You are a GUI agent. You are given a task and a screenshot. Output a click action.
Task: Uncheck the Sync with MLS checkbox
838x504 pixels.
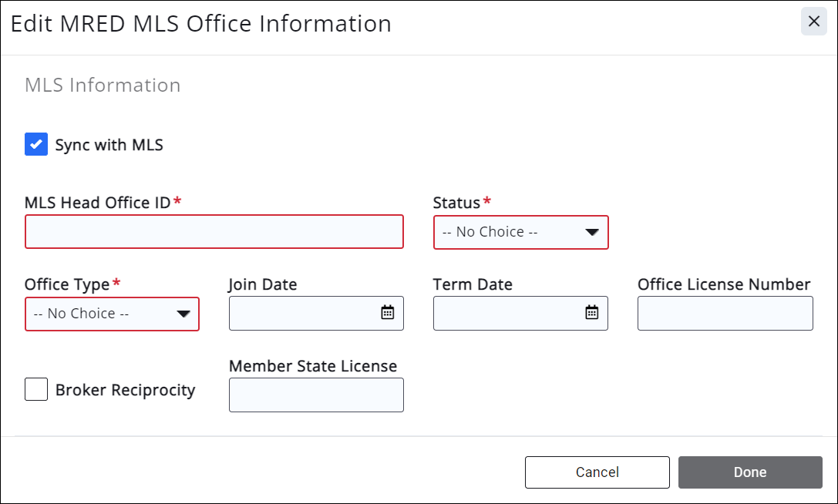(x=36, y=144)
